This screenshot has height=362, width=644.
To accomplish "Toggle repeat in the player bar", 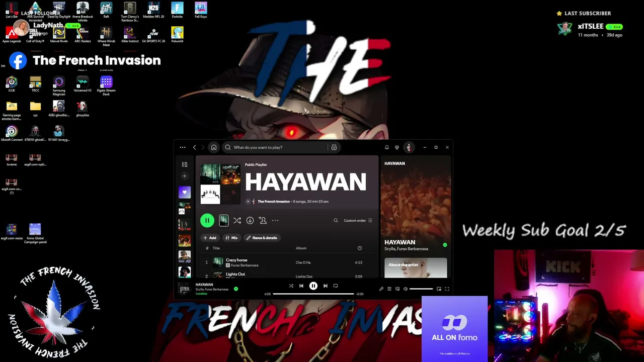I will [x=336, y=286].
